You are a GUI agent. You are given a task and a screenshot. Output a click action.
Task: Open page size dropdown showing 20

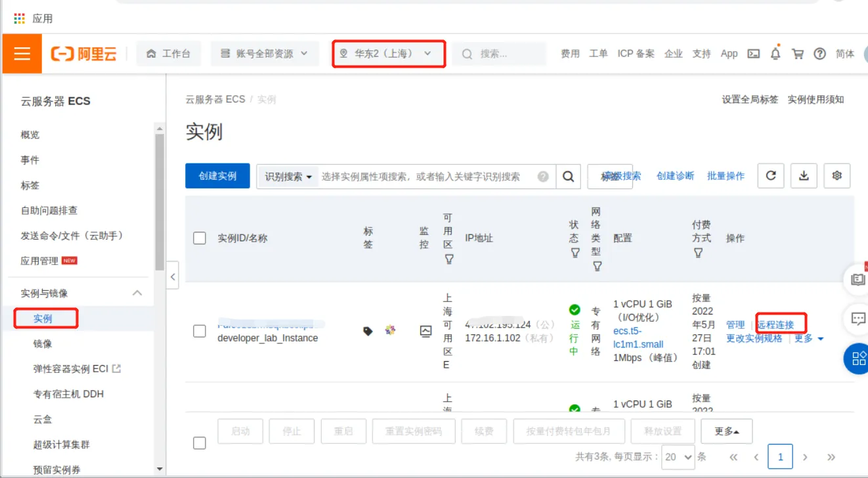678,457
